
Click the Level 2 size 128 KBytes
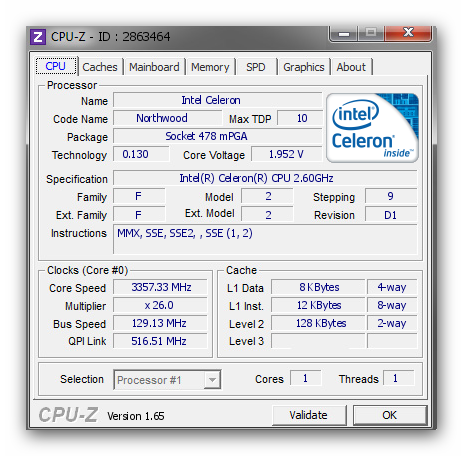click(x=318, y=323)
